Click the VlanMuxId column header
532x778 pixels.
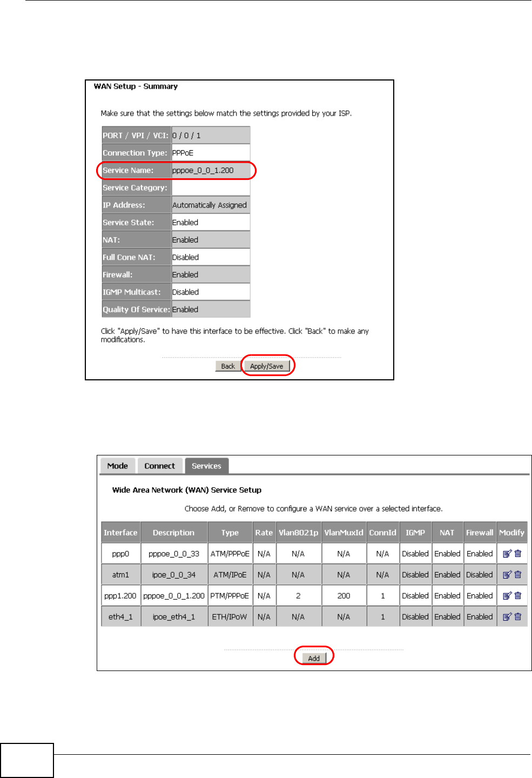pyautogui.click(x=344, y=533)
